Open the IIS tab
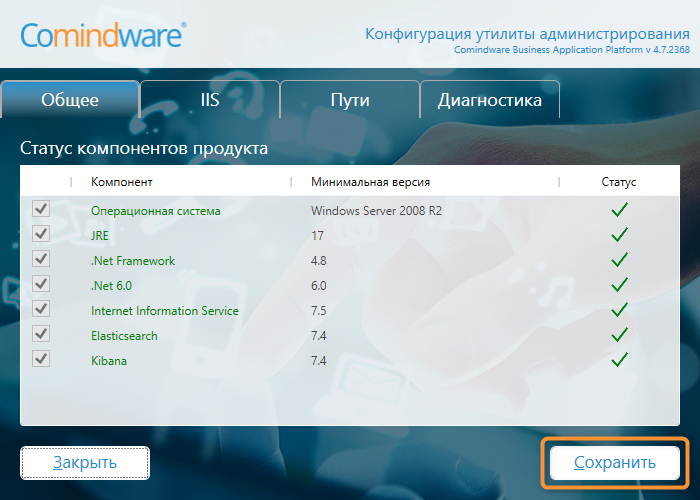The width and height of the screenshot is (700, 500). pyautogui.click(x=210, y=100)
